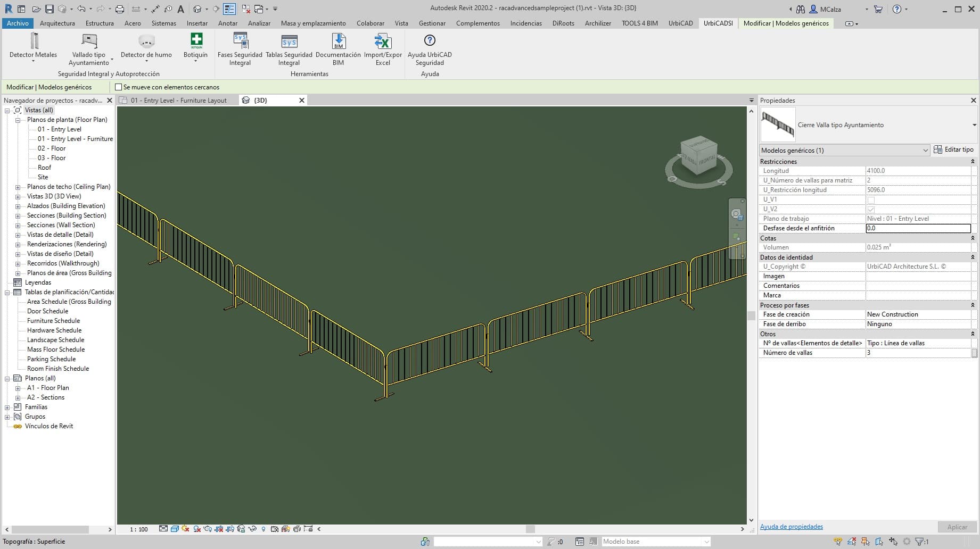This screenshot has width=980, height=549.
Task: Collapse the Planos de planta (Floor Plan) node
Action: pyautogui.click(x=18, y=120)
